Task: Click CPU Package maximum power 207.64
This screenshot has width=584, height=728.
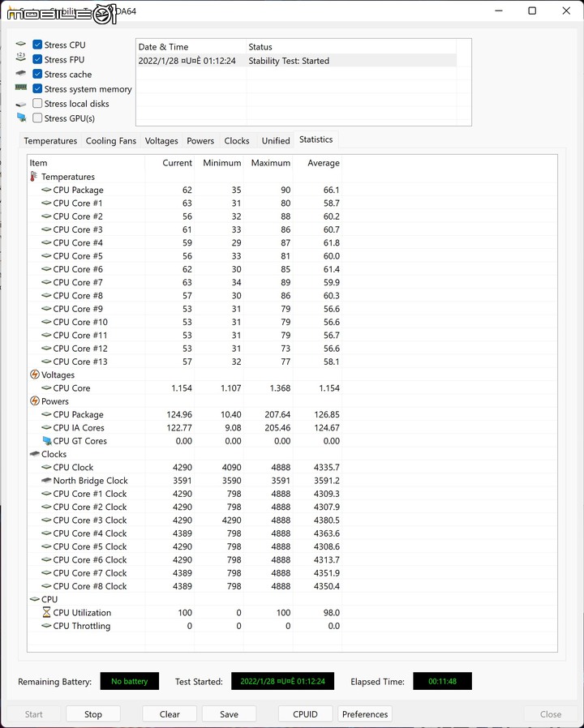Action: pos(278,414)
